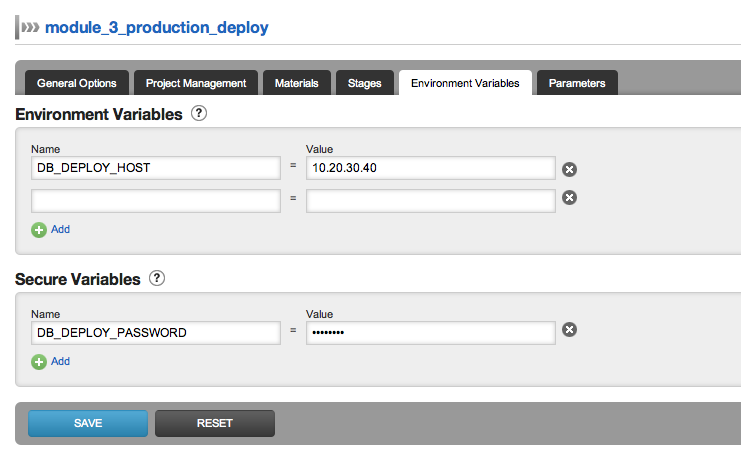This screenshot has width=750, height=461.
Task: Open the Project Management tab
Action: tap(196, 83)
